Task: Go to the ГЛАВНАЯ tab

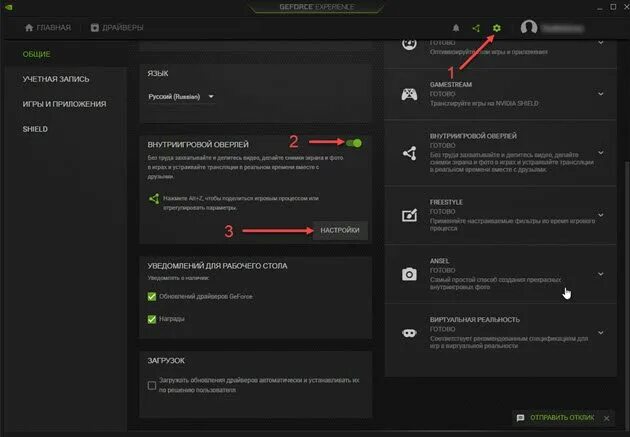Action: point(48,28)
